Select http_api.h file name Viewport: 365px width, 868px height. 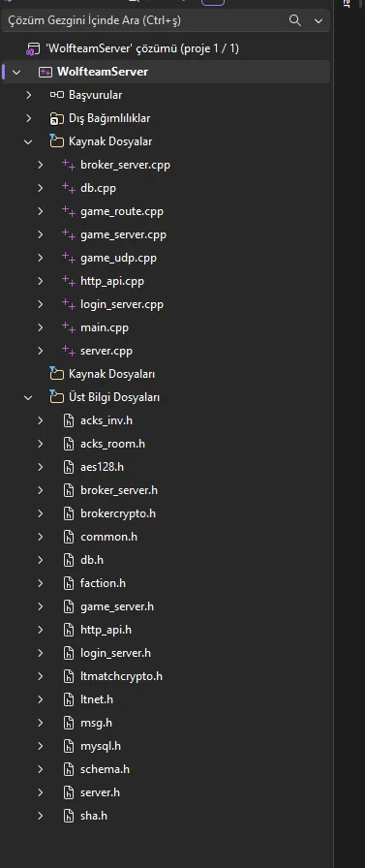tap(106, 630)
